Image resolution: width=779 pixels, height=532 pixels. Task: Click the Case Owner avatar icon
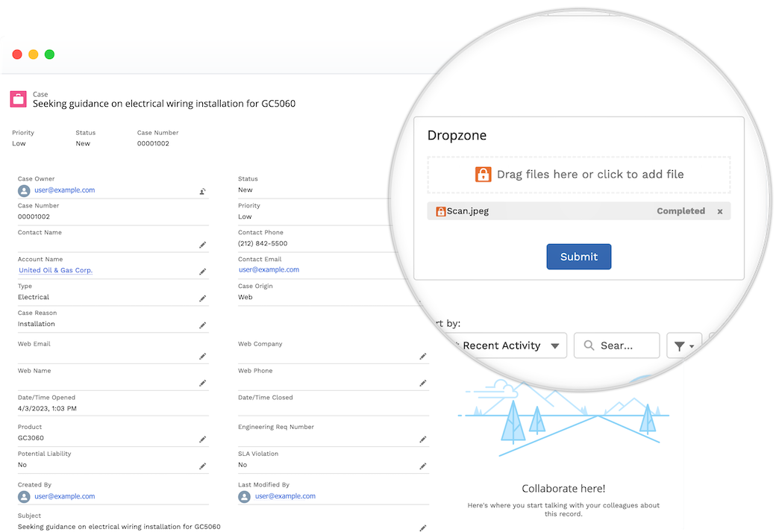(23, 190)
